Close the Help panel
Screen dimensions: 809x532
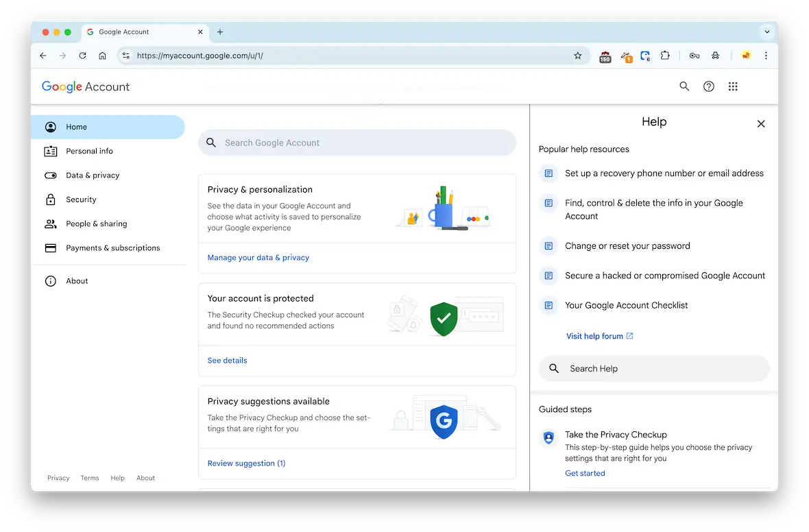pyautogui.click(x=761, y=124)
